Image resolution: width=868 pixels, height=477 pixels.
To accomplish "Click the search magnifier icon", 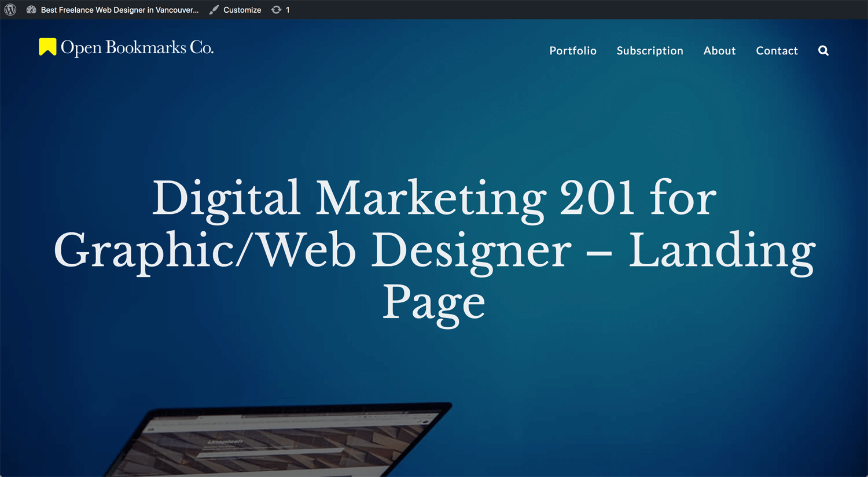I will pos(823,51).
